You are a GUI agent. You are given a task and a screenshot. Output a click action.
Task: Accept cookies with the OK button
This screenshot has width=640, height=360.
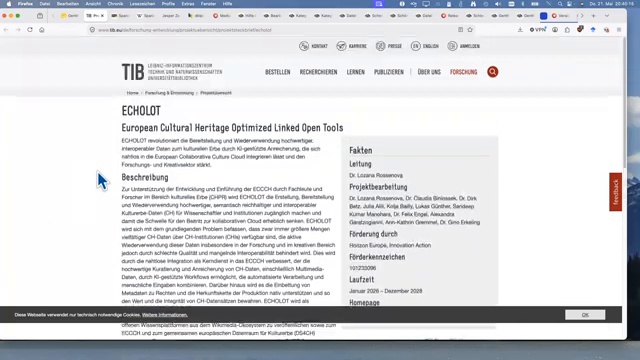pyautogui.click(x=585, y=315)
